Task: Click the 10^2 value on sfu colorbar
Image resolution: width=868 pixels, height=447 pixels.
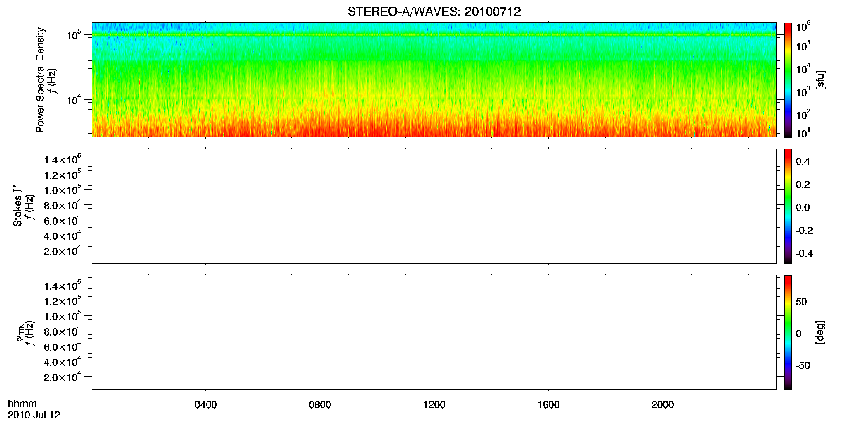Action: (x=803, y=114)
